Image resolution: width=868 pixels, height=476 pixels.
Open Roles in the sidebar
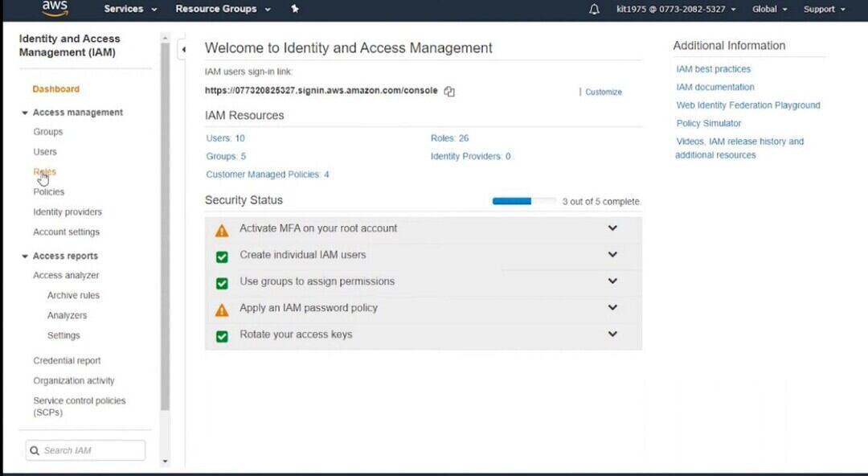44,172
